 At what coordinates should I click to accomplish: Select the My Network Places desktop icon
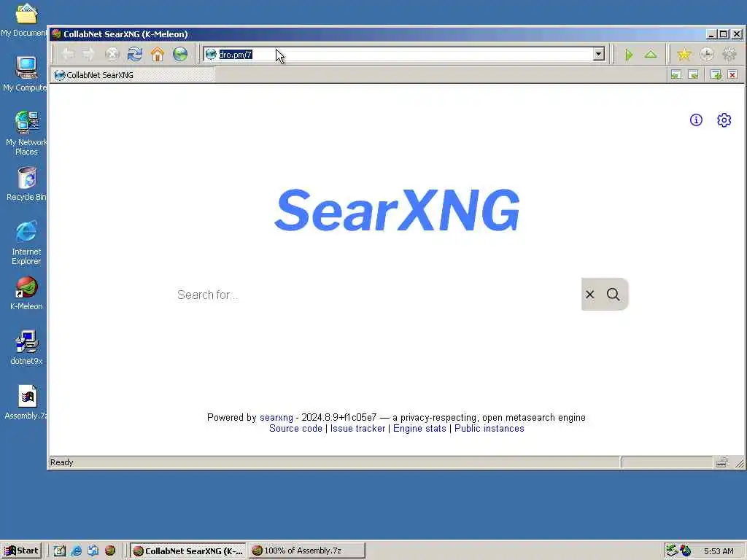[26, 133]
